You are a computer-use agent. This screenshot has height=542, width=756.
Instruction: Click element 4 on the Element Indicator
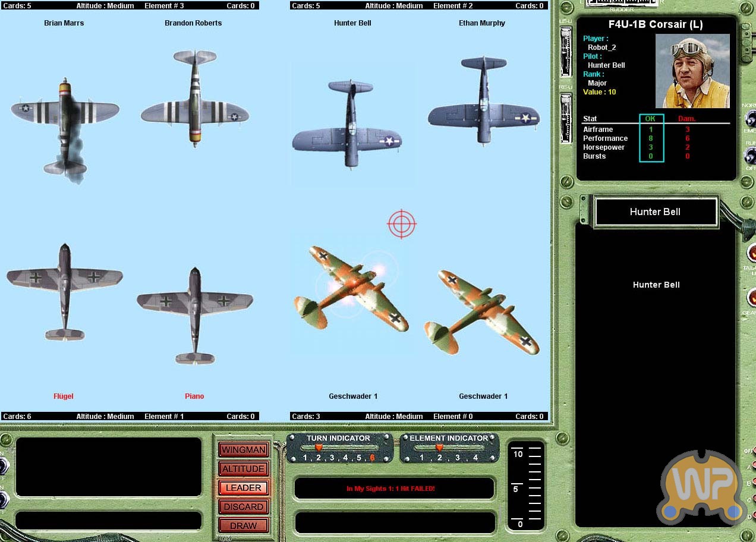[x=475, y=458]
